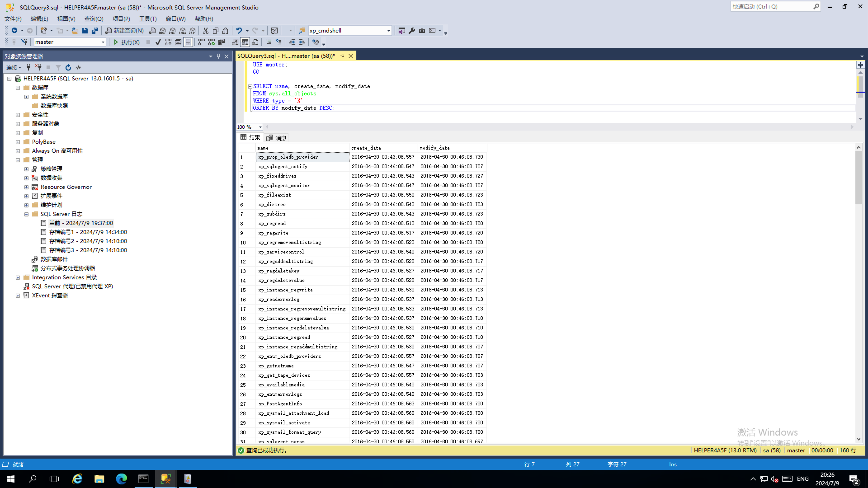The height and width of the screenshot is (488, 868).
Task: Click the Undo arrow icon
Action: point(239,31)
